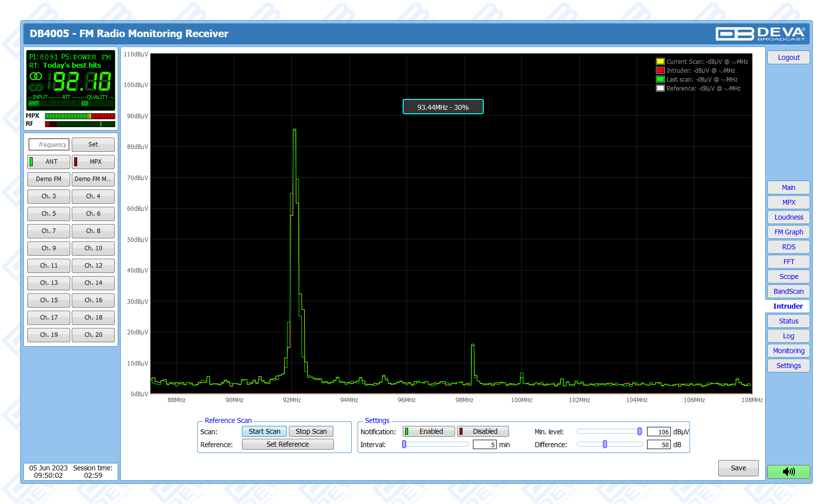Switch input to MPX
833x504 pixels.
[x=93, y=162]
